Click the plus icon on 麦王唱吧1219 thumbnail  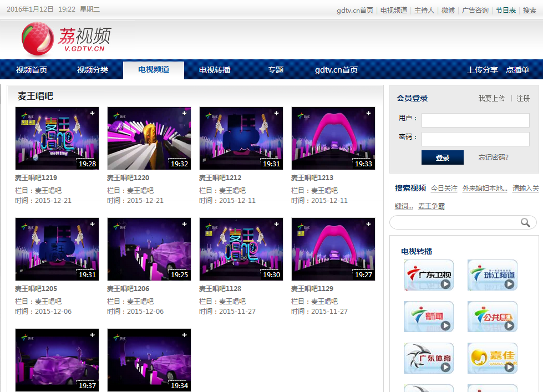pyautogui.click(x=93, y=113)
